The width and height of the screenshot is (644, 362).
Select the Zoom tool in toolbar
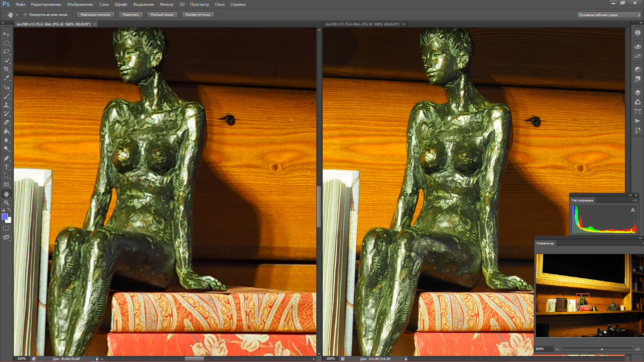(x=6, y=203)
